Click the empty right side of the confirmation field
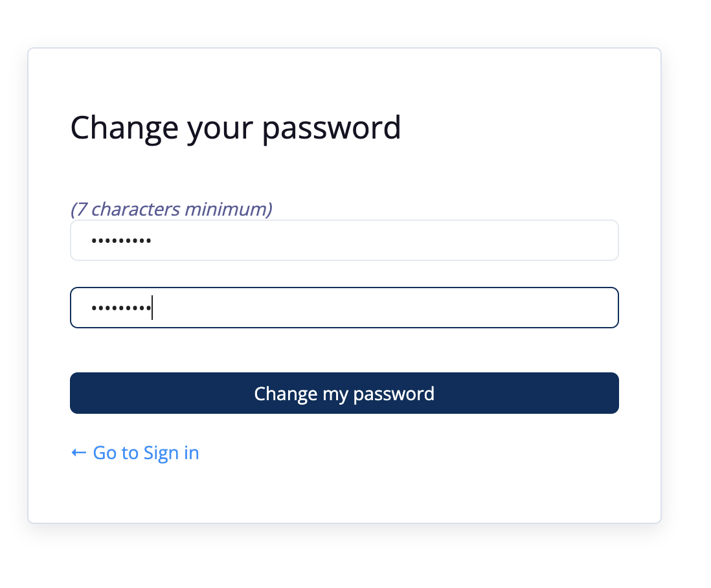Image resolution: width=711 pixels, height=588 pixels. click(385, 308)
